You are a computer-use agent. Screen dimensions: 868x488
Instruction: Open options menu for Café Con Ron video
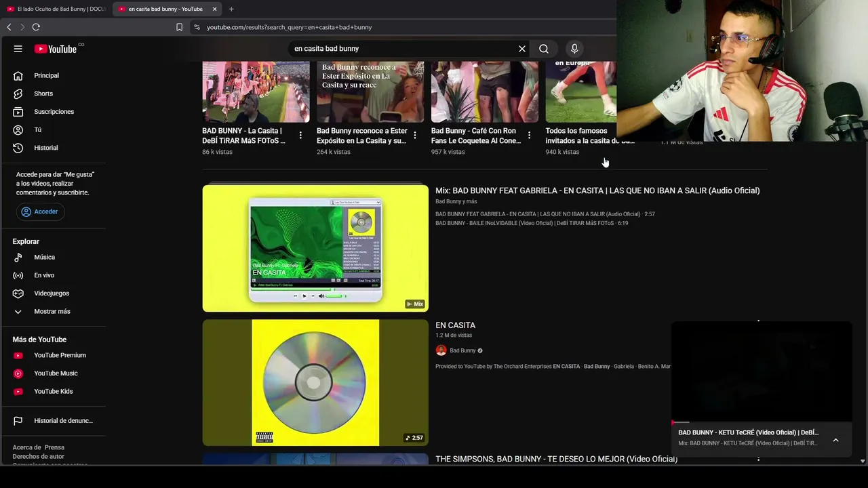click(x=530, y=136)
